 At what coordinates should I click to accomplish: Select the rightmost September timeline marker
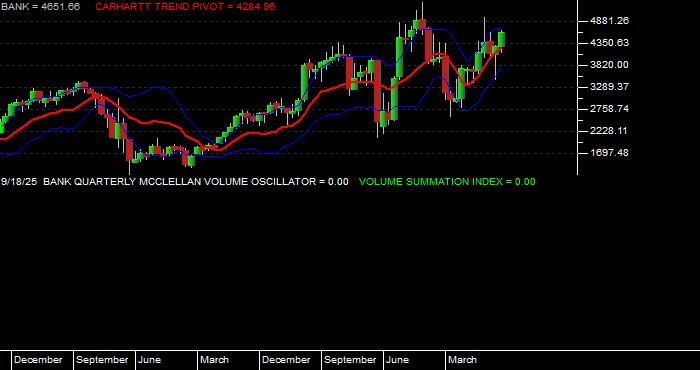point(350,360)
